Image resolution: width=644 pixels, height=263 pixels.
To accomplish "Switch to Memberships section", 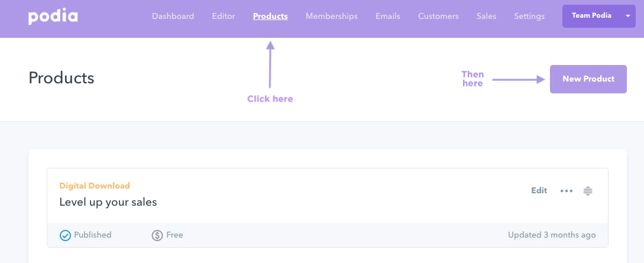I will point(331,17).
